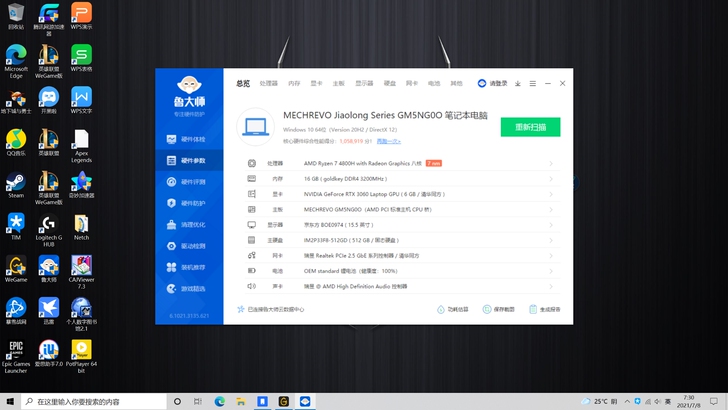Viewport: 728px width, 410px height.
Task: Open 驱动检测 driver check section
Action: [186, 246]
